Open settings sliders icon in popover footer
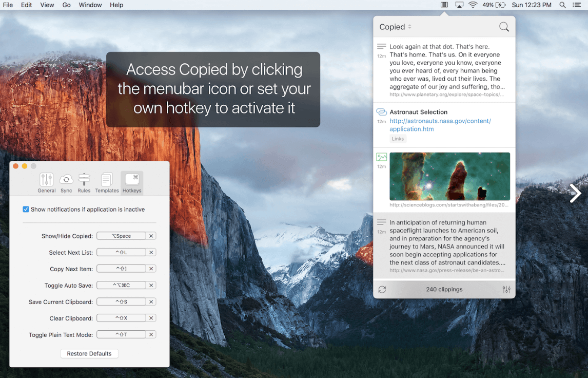 tap(506, 290)
